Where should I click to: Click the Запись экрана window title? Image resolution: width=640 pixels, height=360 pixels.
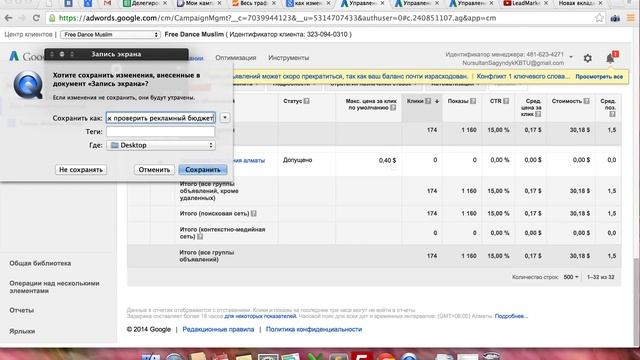[116, 54]
